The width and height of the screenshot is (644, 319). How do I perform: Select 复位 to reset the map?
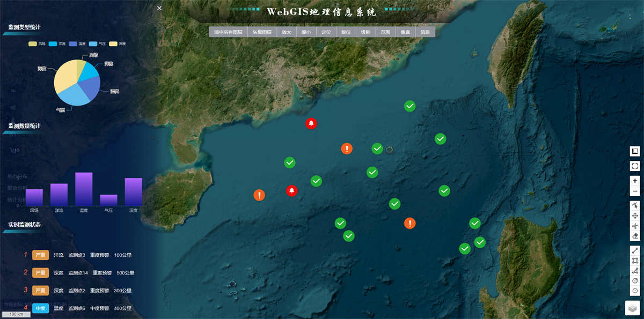pyautogui.click(x=346, y=32)
